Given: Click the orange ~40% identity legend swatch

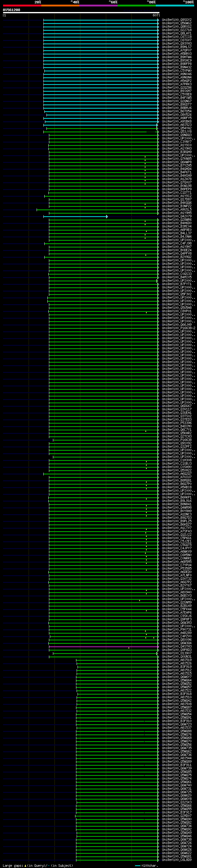Looking at the screenshot, I should pyautogui.click(x=60, y=6).
